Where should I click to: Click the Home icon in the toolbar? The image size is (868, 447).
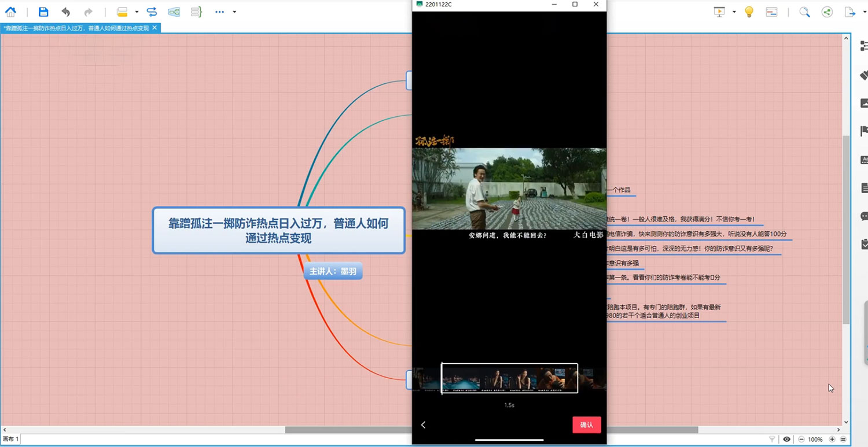10,12
